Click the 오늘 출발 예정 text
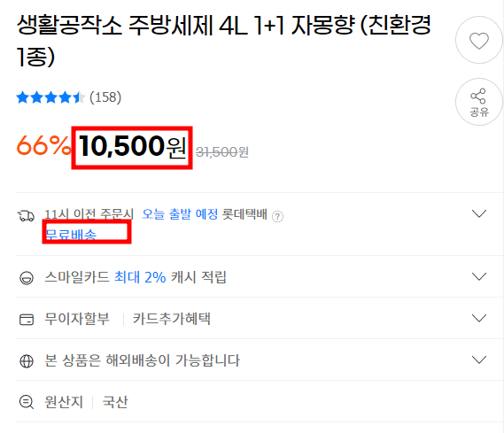 (x=180, y=214)
